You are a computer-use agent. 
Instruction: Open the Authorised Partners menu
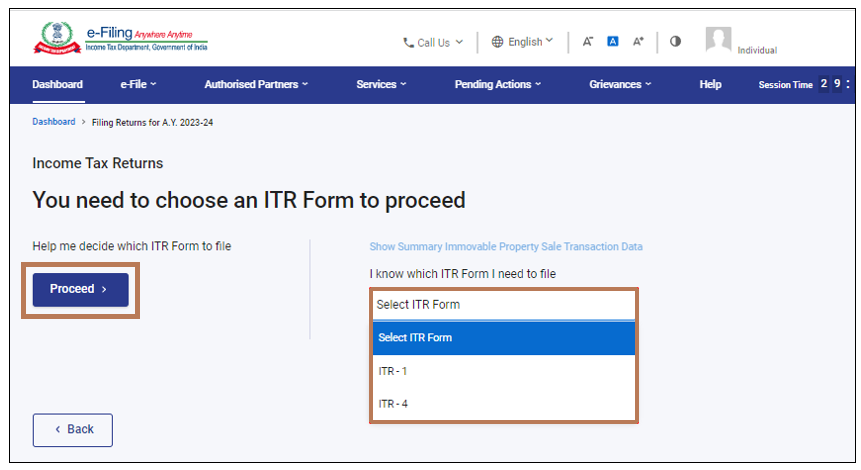pyautogui.click(x=256, y=85)
